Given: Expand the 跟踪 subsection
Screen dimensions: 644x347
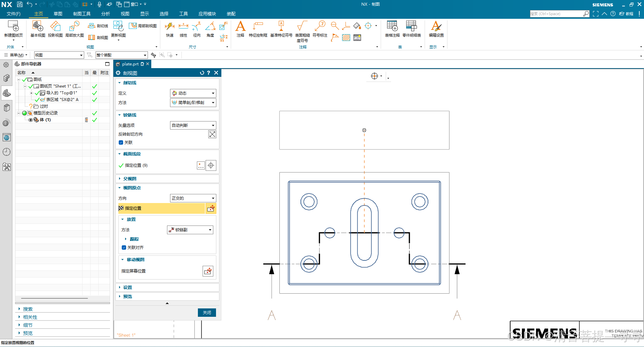Looking at the screenshot, I should click(134, 239).
